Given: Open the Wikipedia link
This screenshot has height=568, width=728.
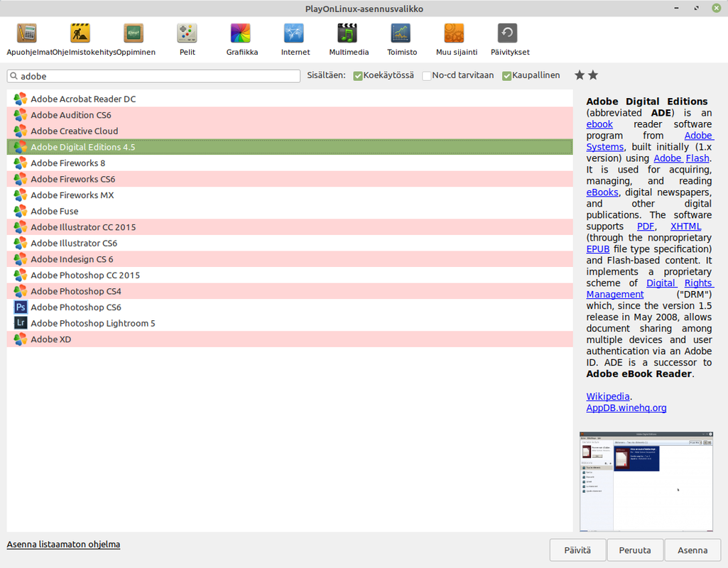Looking at the screenshot, I should pyautogui.click(x=608, y=396).
